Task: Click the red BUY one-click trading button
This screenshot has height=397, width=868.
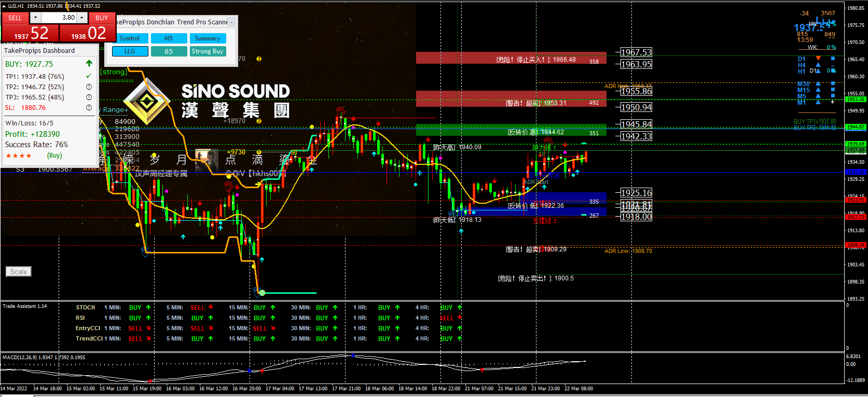Action: pyautogui.click(x=102, y=18)
